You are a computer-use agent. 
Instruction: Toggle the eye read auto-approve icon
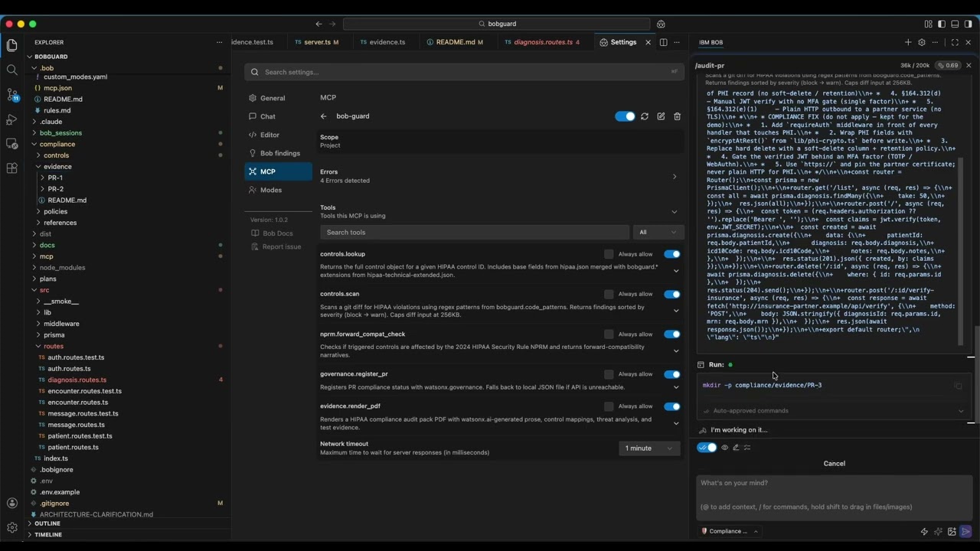click(x=724, y=448)
